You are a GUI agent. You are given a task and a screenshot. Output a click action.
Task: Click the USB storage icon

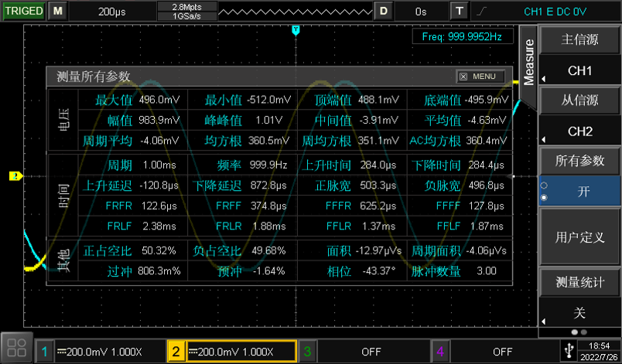569,351
